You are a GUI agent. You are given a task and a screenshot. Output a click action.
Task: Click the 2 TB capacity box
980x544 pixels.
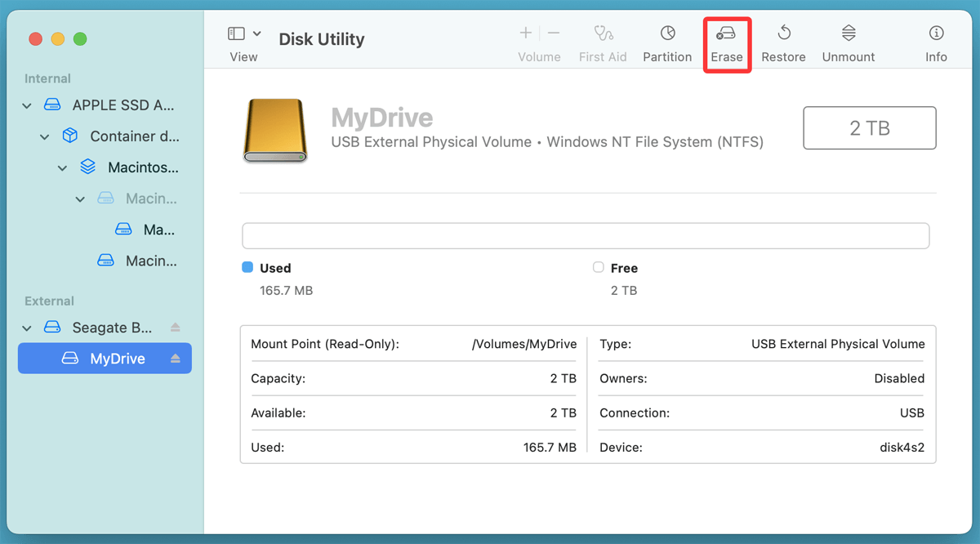(x=869, y=128)
